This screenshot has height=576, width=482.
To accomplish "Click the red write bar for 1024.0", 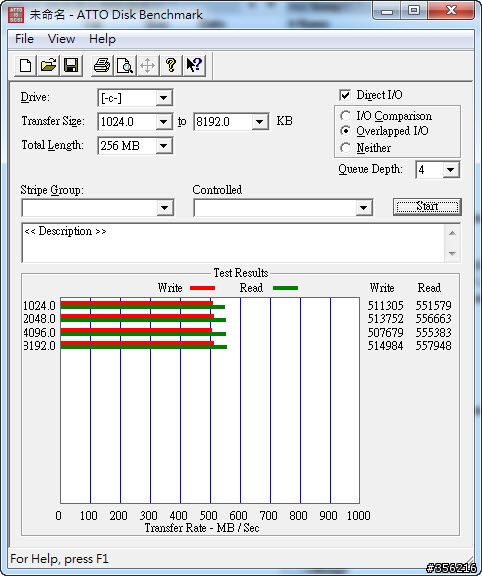I will (137, 303).
